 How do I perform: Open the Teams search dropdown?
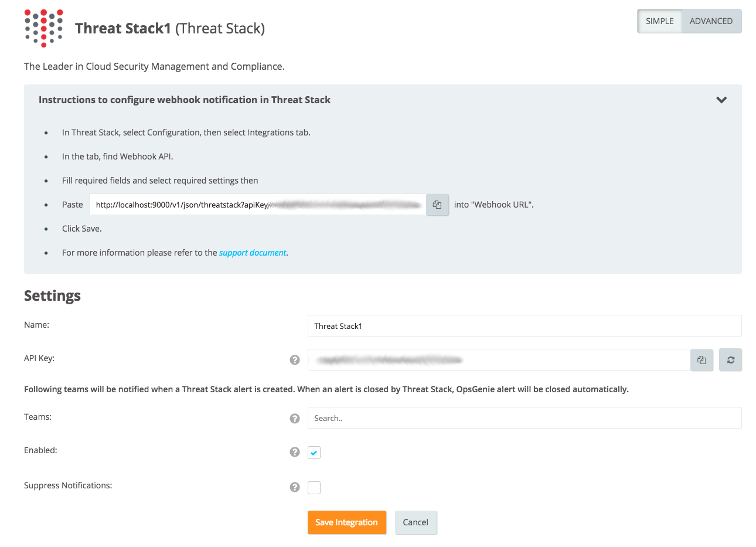[x=524, y=418]
